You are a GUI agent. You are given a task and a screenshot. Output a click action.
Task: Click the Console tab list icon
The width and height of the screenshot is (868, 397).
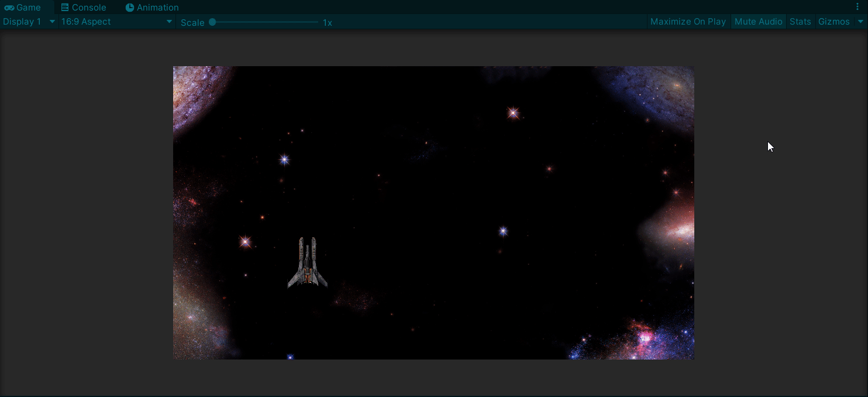click(65, 8)
